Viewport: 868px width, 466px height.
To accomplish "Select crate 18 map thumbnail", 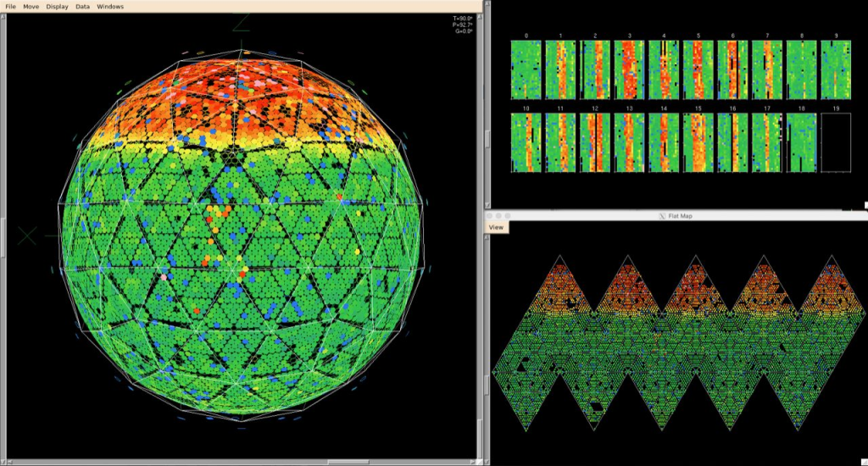I will pyautogui.click(x=801, y=142).
